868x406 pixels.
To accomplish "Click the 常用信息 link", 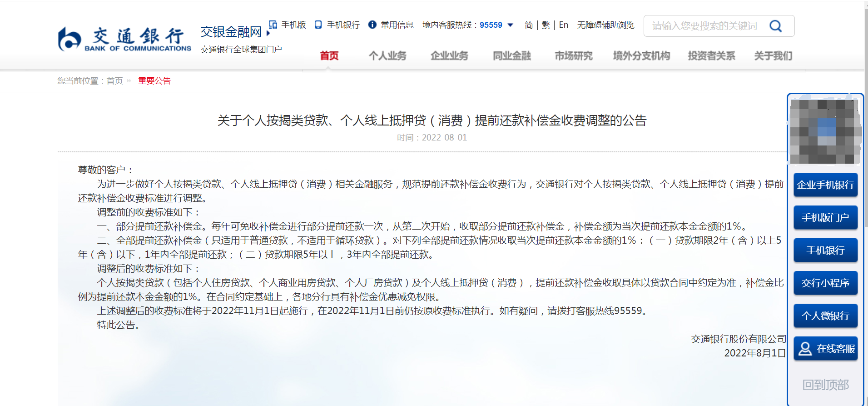I will (397, 25).
